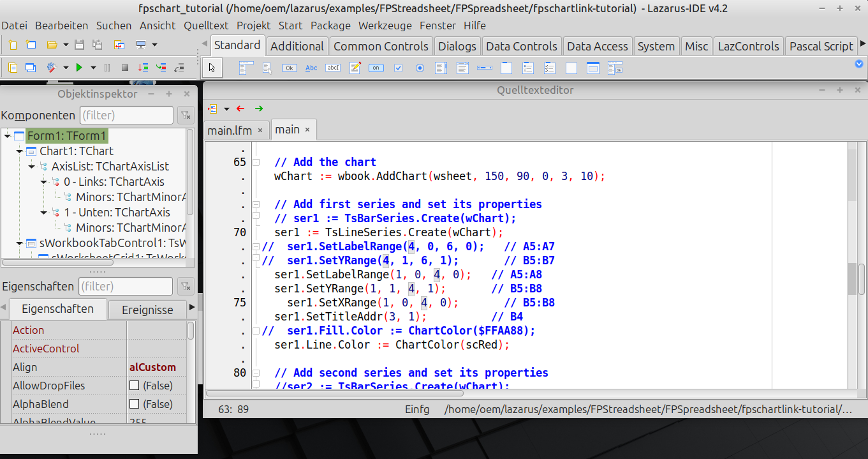The width and height of the screenshot is (868, 459).
Task: Select the TMemo component icon
Action: pos(355,68)
